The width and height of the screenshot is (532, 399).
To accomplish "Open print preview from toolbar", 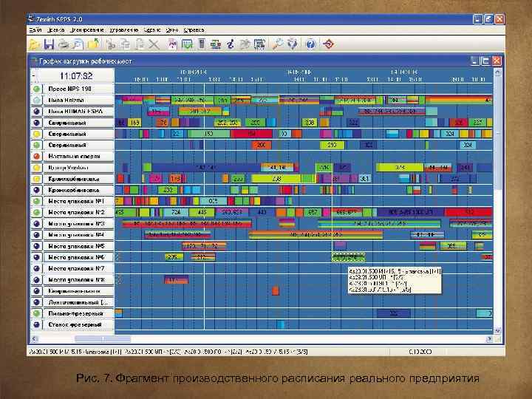I will pos(78,44).
